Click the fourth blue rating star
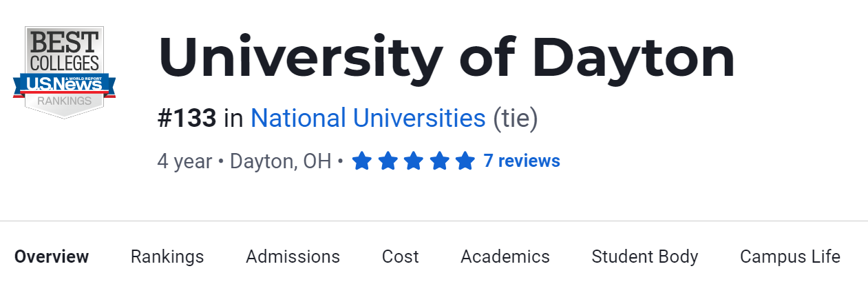The width and height of the screenshot is (868, 282). (440, 161)
